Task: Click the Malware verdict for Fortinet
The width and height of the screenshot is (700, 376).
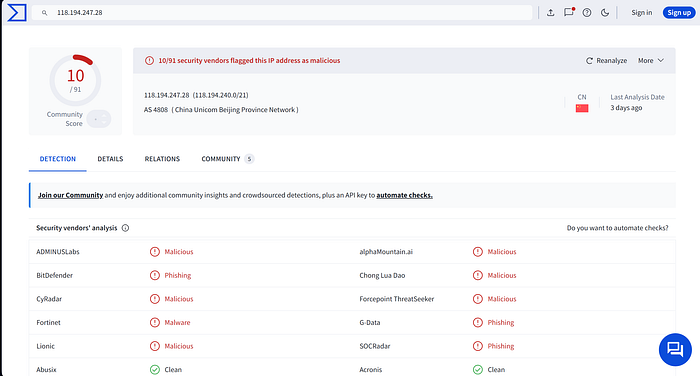Action: [x=177, y=322]
